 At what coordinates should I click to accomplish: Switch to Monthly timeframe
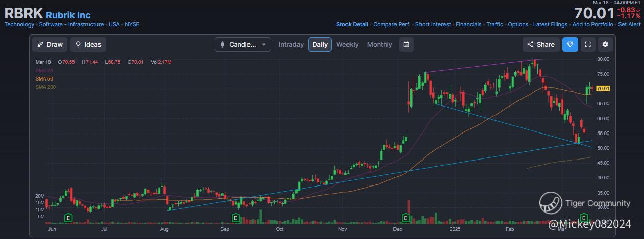[380, 44]
